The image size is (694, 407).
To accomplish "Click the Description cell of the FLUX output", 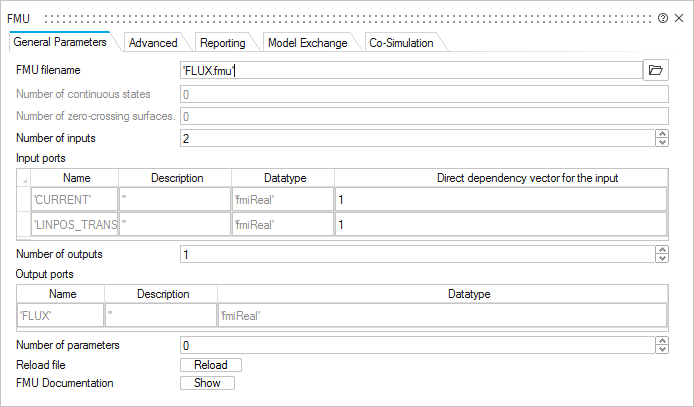I will tap(161, 315).
